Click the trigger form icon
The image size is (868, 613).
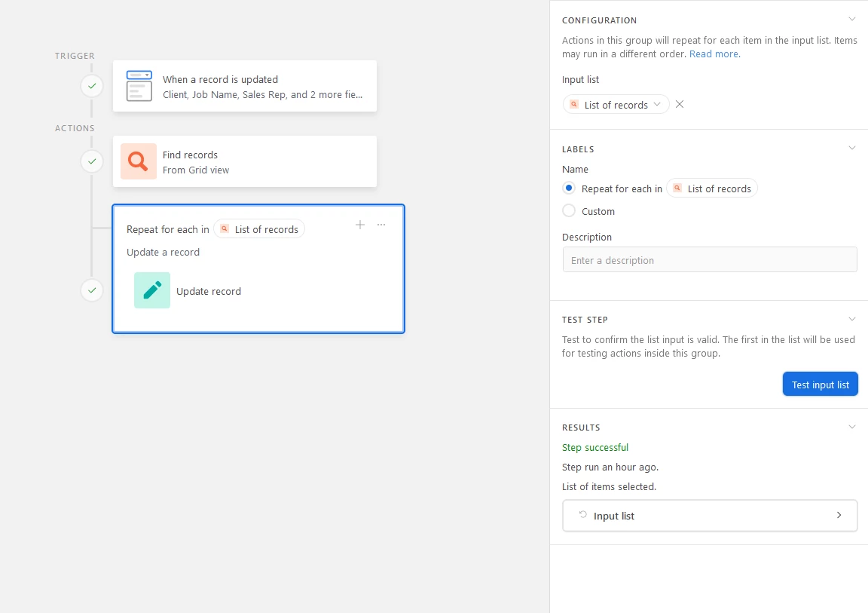point(139,86)
